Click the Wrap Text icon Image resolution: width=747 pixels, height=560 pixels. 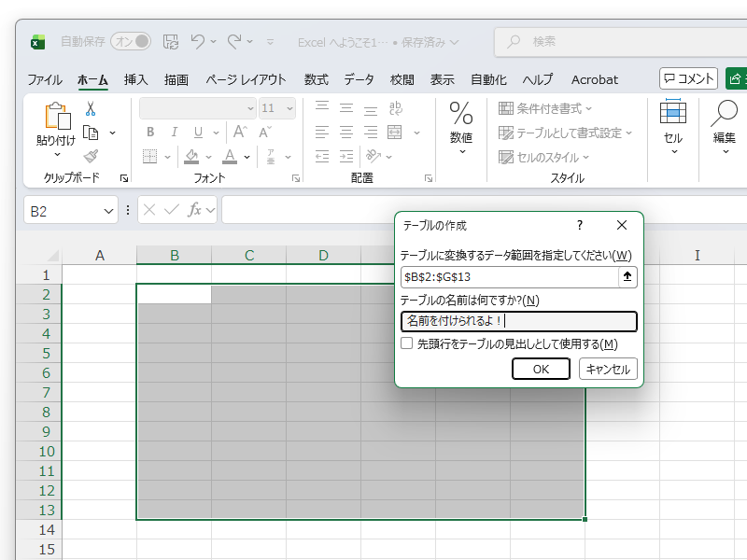pyautogui.click(x=395, y=108)
